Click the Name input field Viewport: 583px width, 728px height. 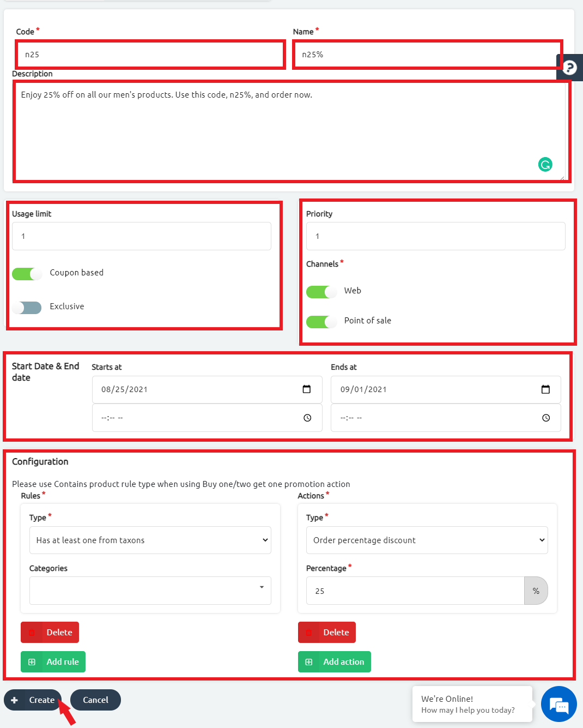tap(428, 55)
